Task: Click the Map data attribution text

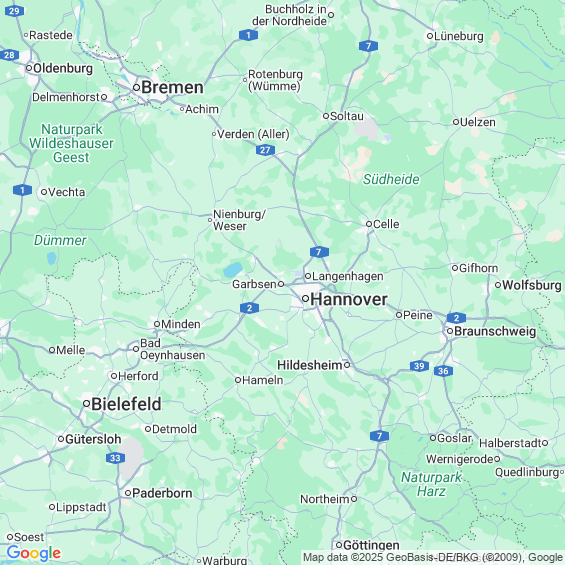Action: 433,557
